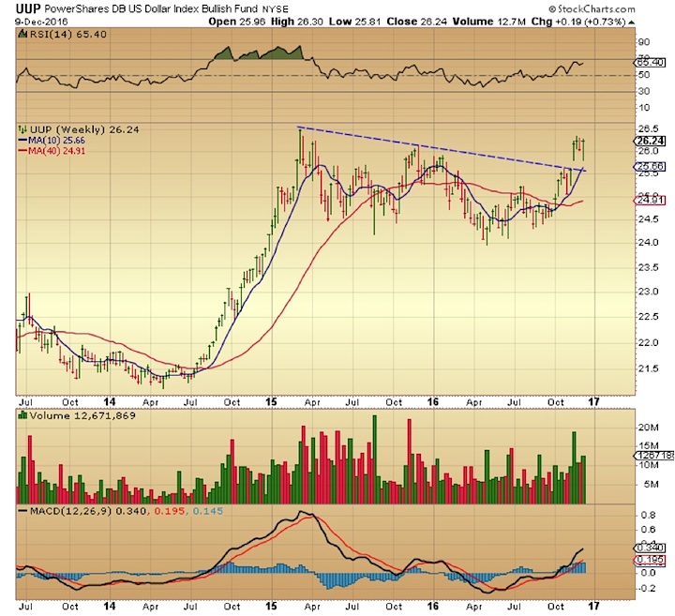The height and width of the screenshot is (616, 675).
Task: Click the 0.8 label on MACD axis
Action: [x=649, y=515]
